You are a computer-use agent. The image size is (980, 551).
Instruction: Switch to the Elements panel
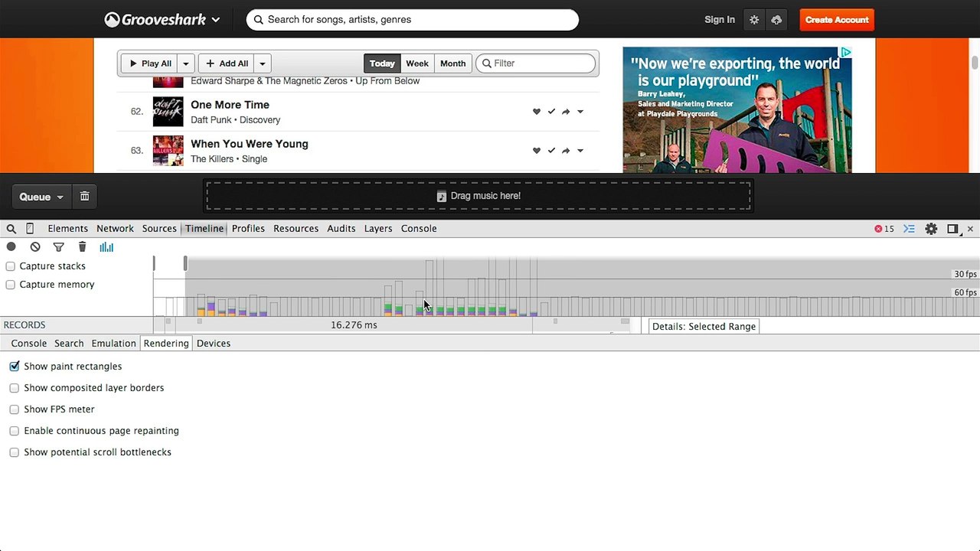click(67, 229)
